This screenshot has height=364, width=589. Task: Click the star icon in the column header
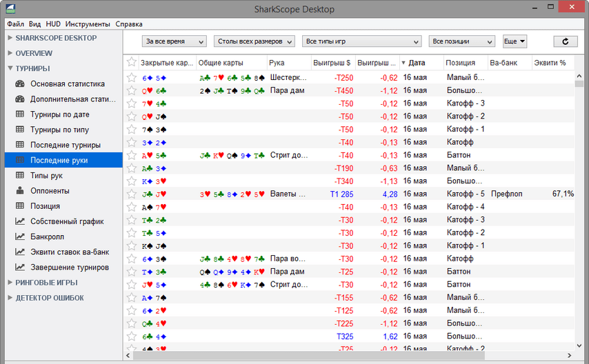click(x=131, y=62)
